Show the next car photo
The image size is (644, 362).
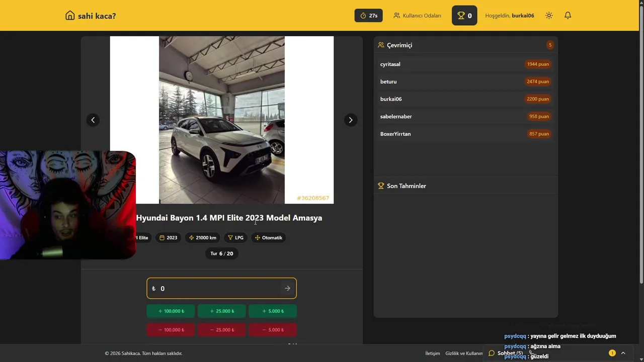pos(351,120)
